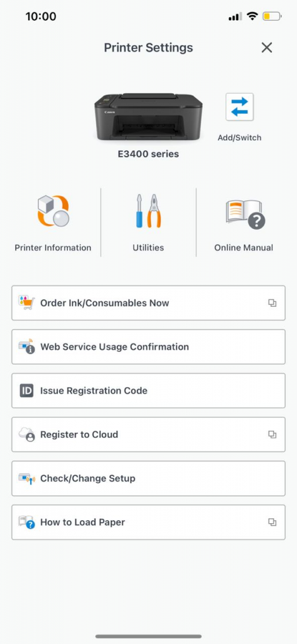Open Printer Information icon
297x644 pixels.
coord(53,211)
